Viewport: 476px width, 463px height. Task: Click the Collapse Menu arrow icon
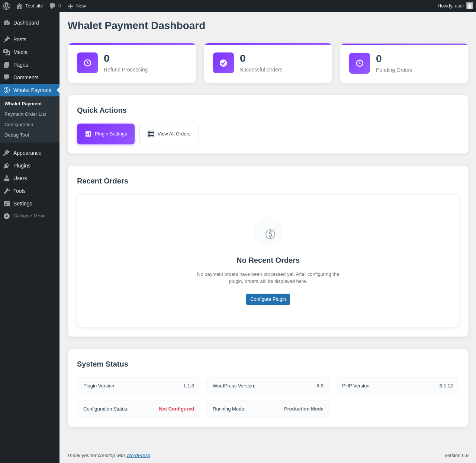(7, 216)
